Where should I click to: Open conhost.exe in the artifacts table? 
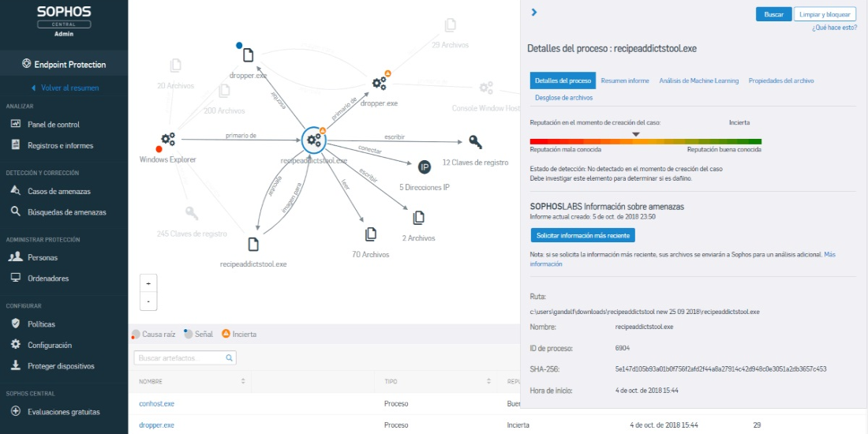point(157,404)
